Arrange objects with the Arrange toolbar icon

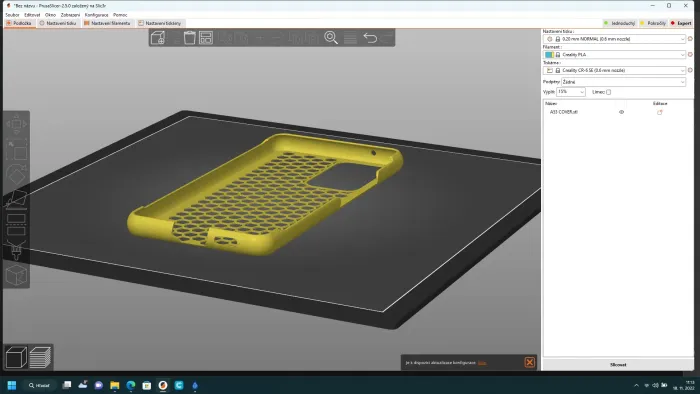point(206,38)
